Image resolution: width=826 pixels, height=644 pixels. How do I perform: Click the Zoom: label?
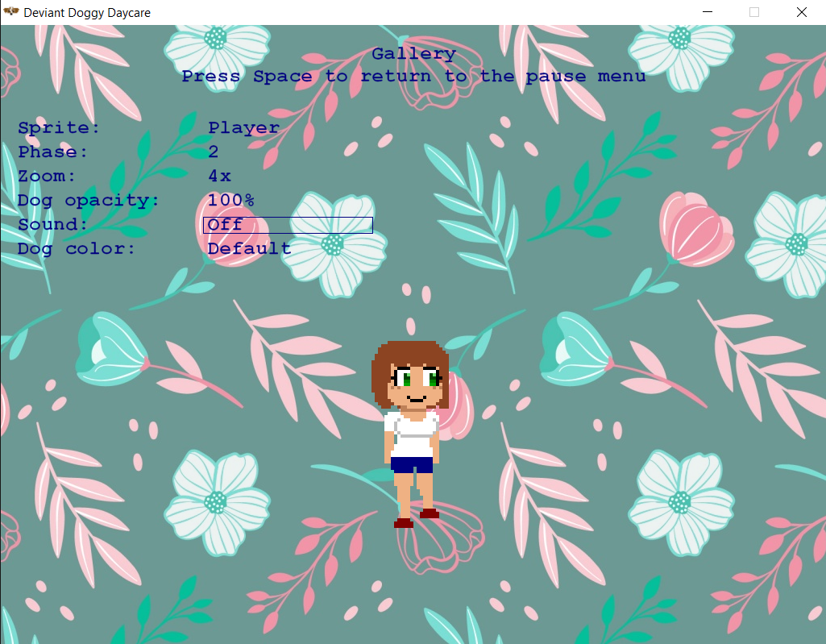tap(47, 176)
